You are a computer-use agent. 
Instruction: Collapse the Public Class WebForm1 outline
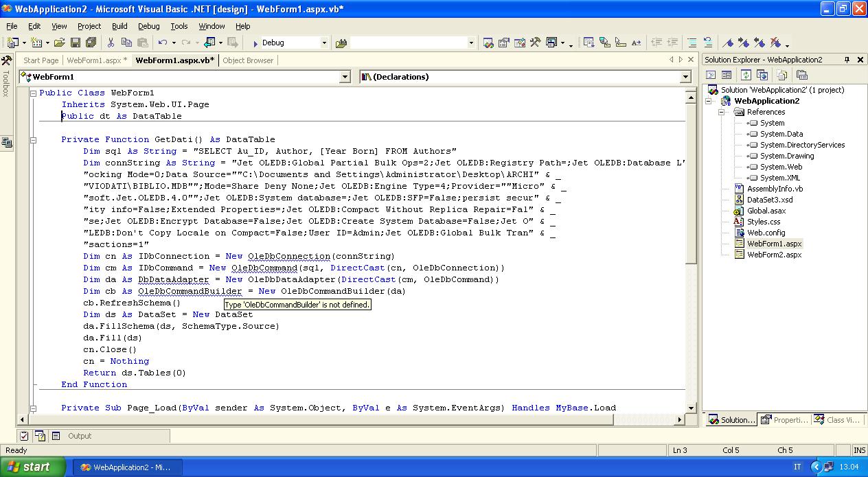(x=32, y=93)
